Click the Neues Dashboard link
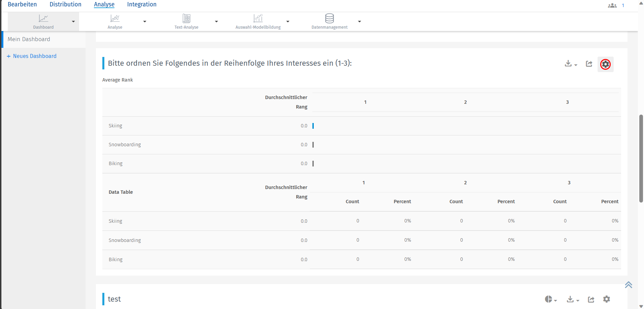 tap(32, 56)
